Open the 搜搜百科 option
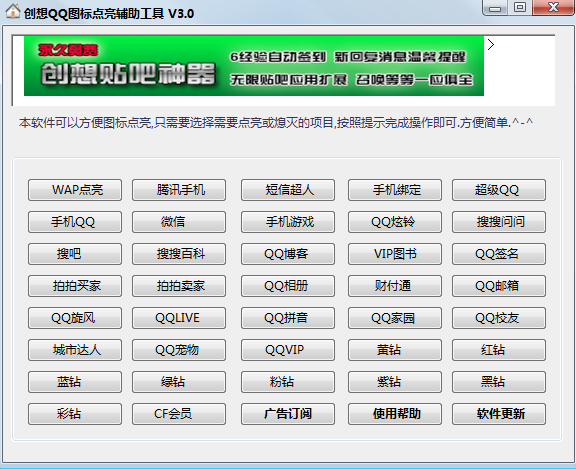Screen dimensions: 576x469 pos(179,254)
